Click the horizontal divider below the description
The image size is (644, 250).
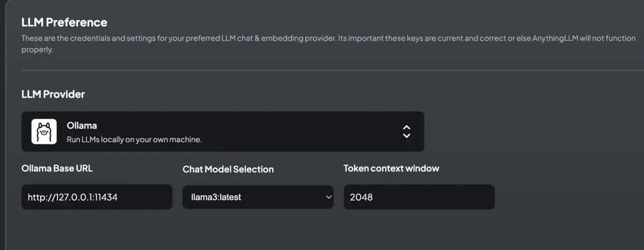(322, 70)
